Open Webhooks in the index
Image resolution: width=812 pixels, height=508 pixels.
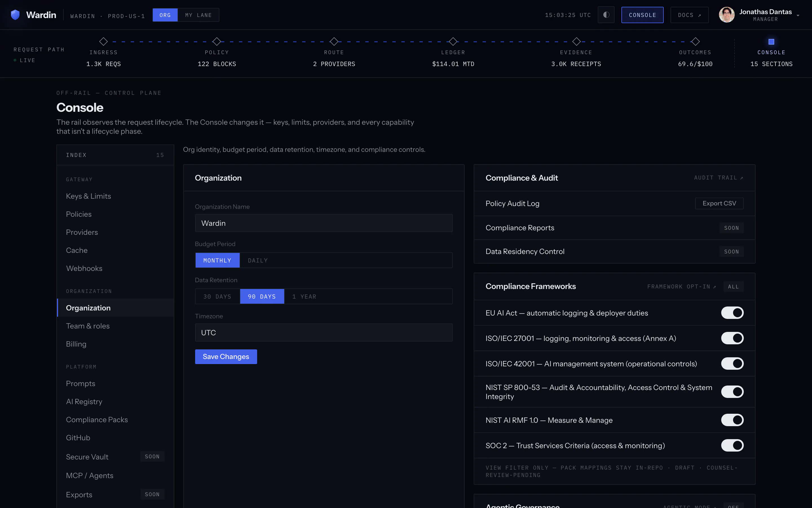click(x=115, y=269)
